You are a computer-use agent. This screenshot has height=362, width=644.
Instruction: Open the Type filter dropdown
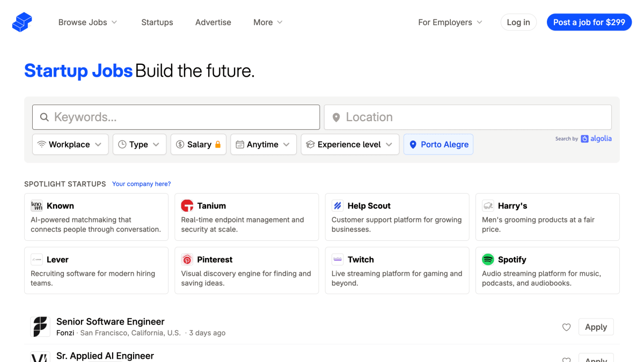click(x=140, y=144)
